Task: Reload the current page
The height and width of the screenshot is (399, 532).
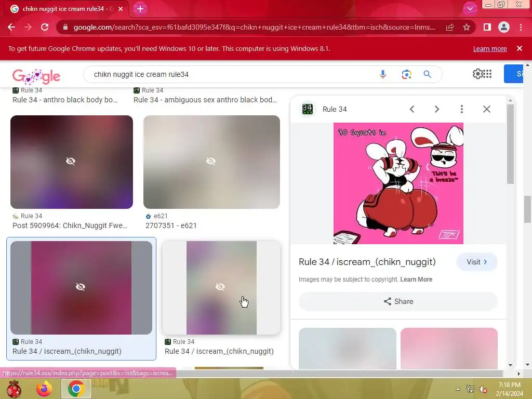Action: click(45, 27)
